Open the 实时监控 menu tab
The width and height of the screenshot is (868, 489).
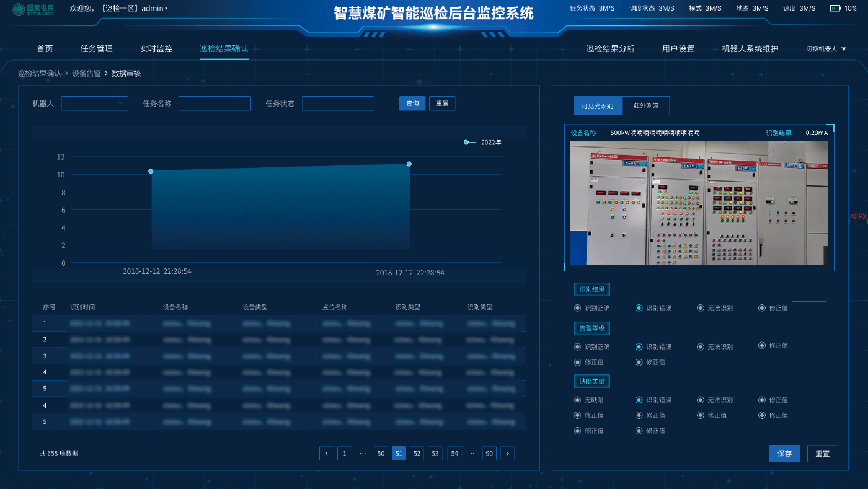156,49
